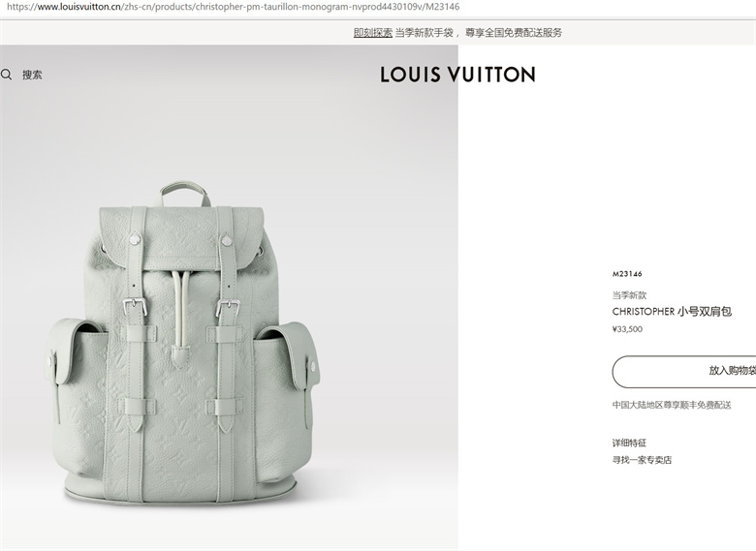Open the Christopher backpack product image
This screenshot has width=756, height=551.
185,342
